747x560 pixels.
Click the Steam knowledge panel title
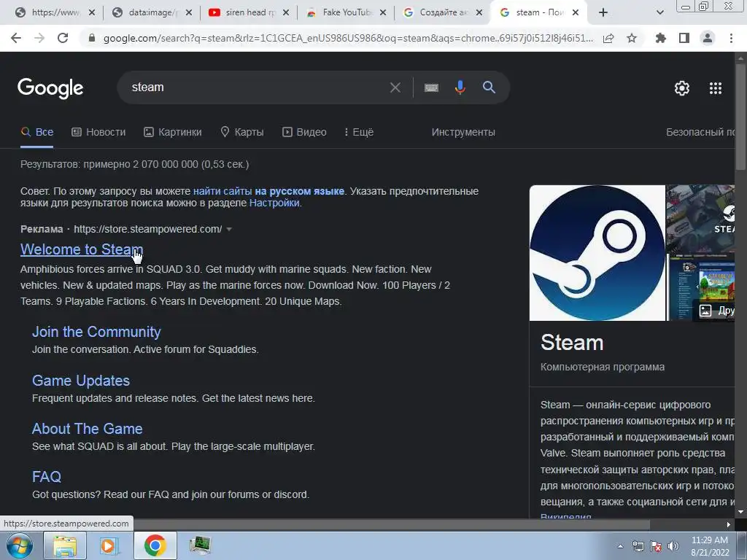click(x=572, y=343)
